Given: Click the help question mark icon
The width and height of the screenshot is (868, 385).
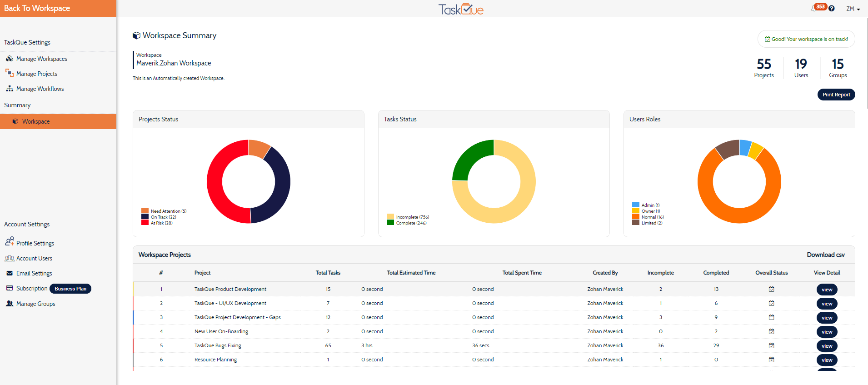Looking at the screenshot, I should click(x=831, y=9).
